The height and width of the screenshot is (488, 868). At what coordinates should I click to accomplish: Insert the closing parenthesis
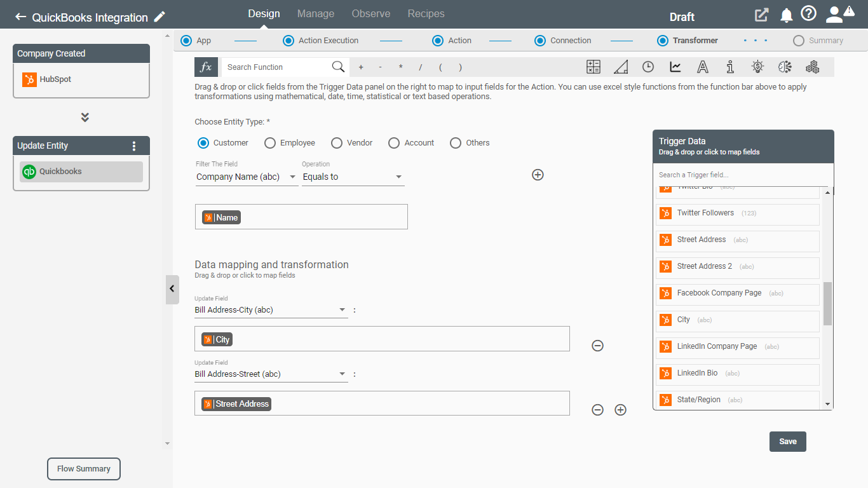tap(460, 67)
